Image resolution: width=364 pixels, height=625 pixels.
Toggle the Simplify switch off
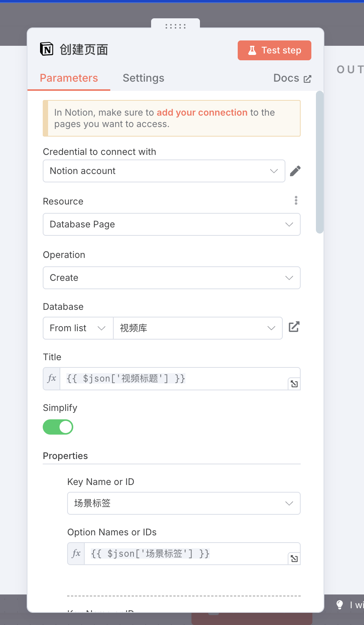click(x=58, y=427)
